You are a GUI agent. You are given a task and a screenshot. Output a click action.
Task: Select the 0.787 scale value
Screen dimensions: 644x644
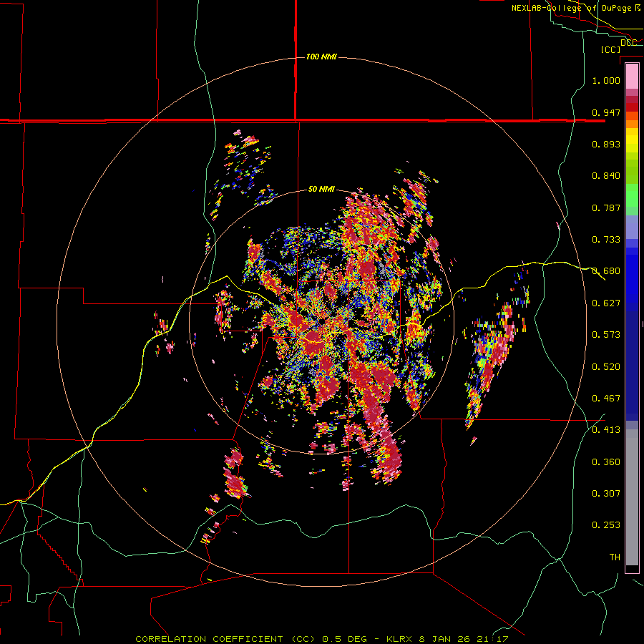click(606, 208)
